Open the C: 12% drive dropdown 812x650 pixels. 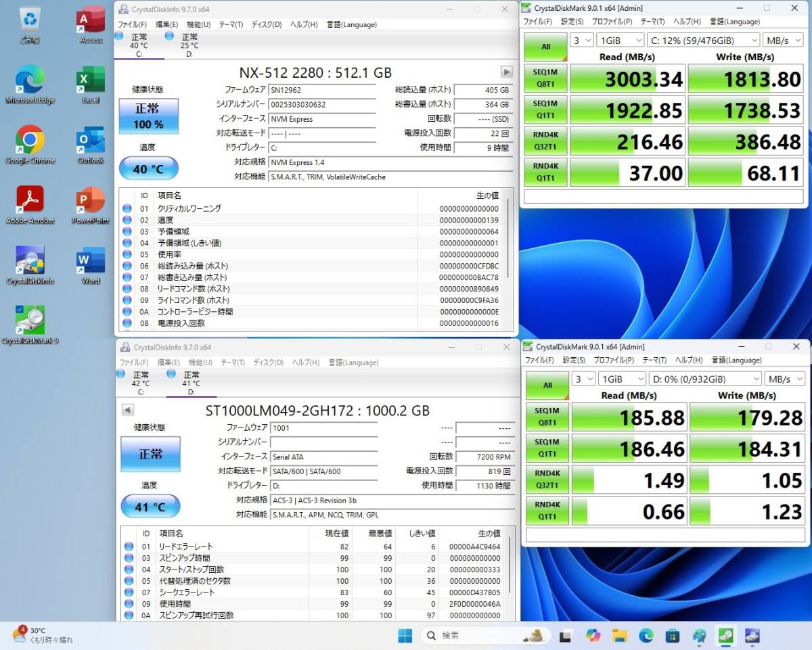(x=703, y=40)
